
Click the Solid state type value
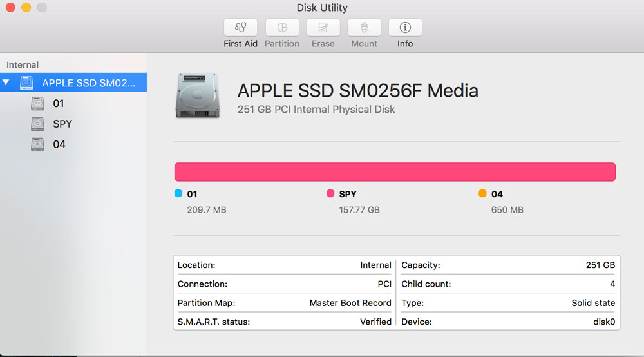tap(594, 303)
